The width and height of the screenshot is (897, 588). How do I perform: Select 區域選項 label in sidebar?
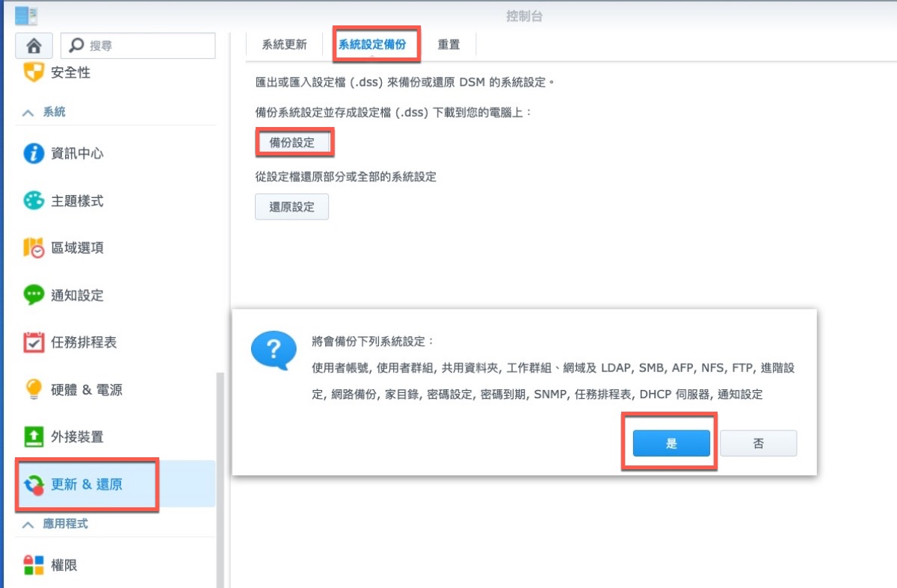[x=77, y=248]
